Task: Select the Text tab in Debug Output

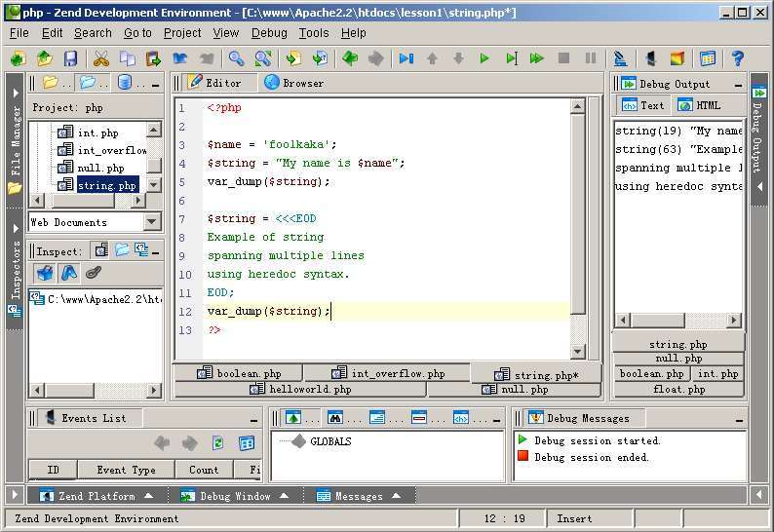Action: pyautogui.click(x=643, y=105)
